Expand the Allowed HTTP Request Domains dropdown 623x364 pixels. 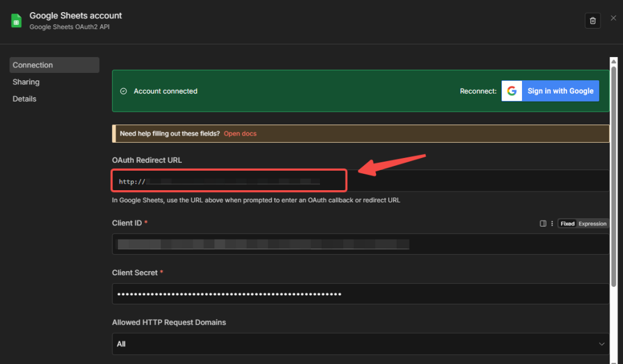(360, 344)
